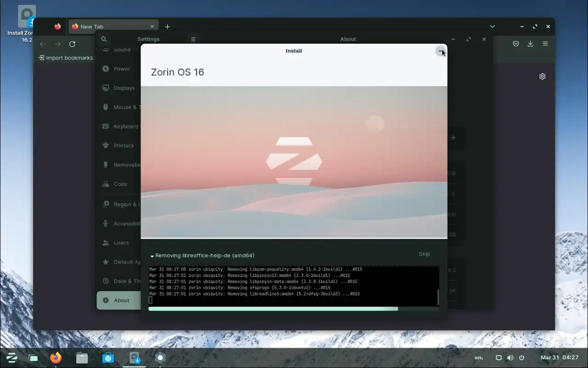Click the Firefox View pinned icon

click(57, 27)
